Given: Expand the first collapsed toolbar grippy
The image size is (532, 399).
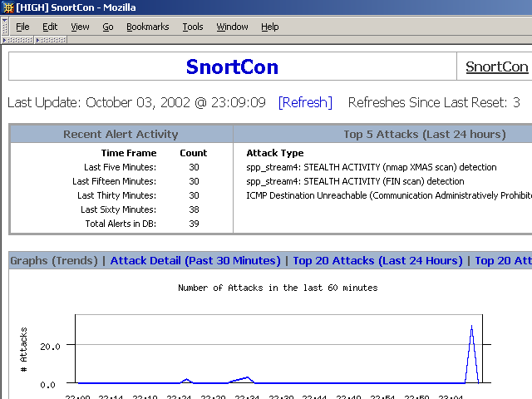Looking at the screenshot, I should click(18, 40).
